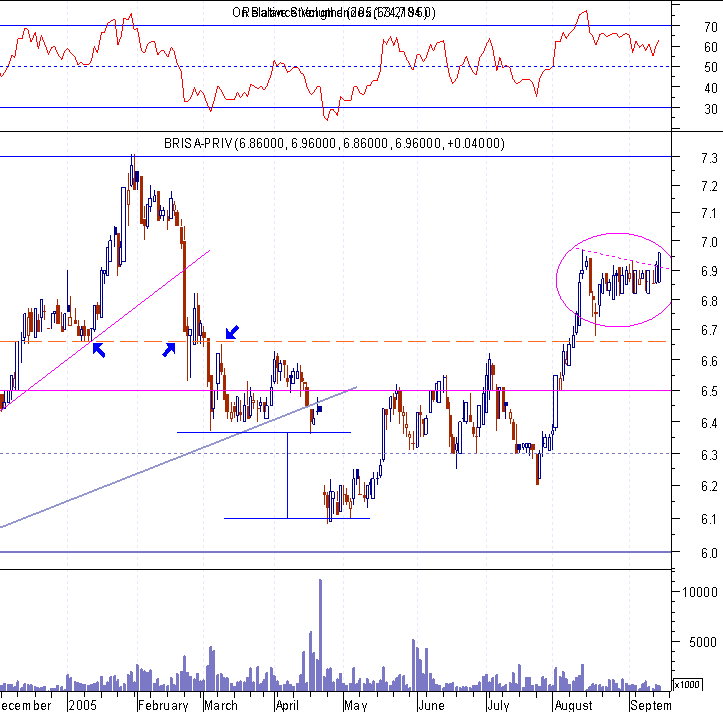723x712 pixels.
Task: Click the April label on date axis
Action: [287, 705]
